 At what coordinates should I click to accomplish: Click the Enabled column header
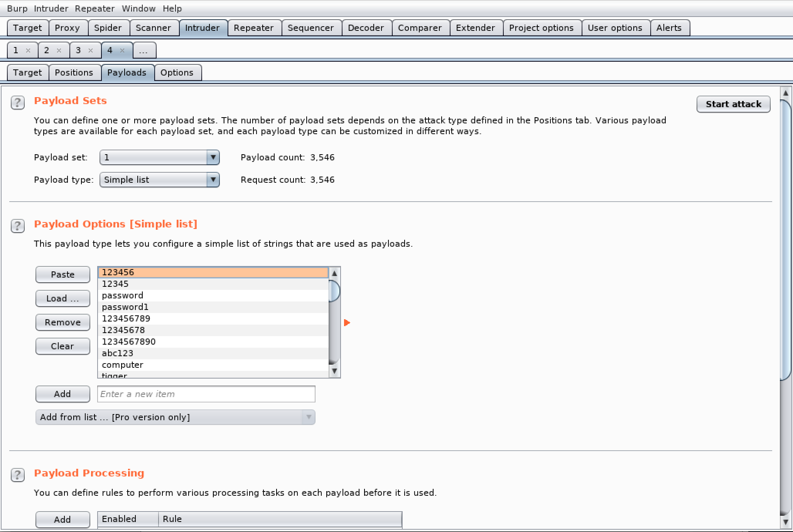point(128,519)
